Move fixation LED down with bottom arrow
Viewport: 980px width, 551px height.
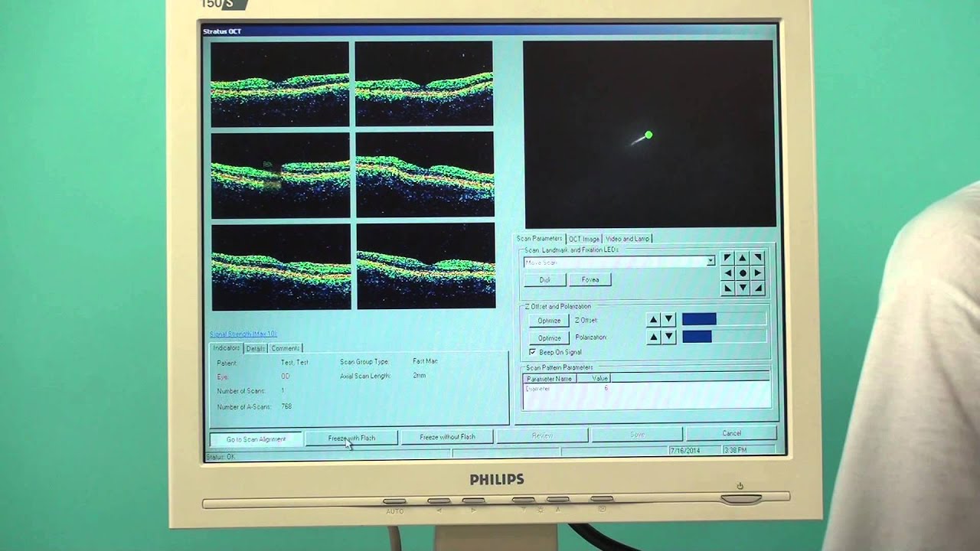pyautogui.click(x=743, y=288)
